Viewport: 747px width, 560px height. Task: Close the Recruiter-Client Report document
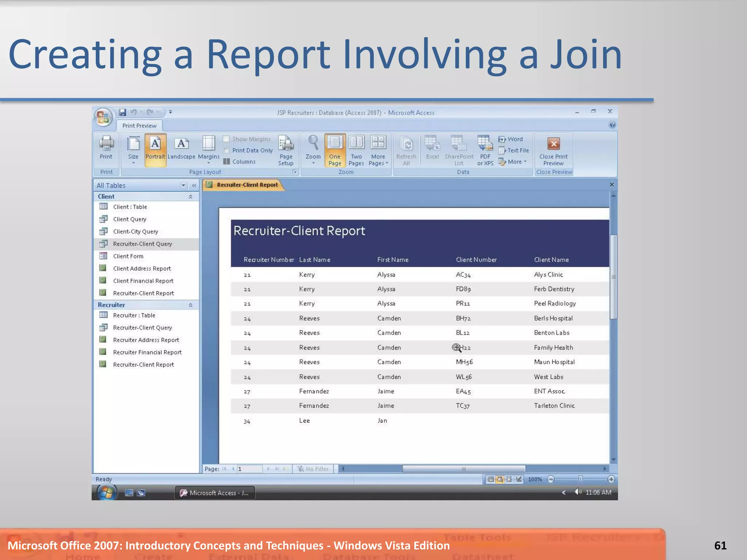pos(612,184)
